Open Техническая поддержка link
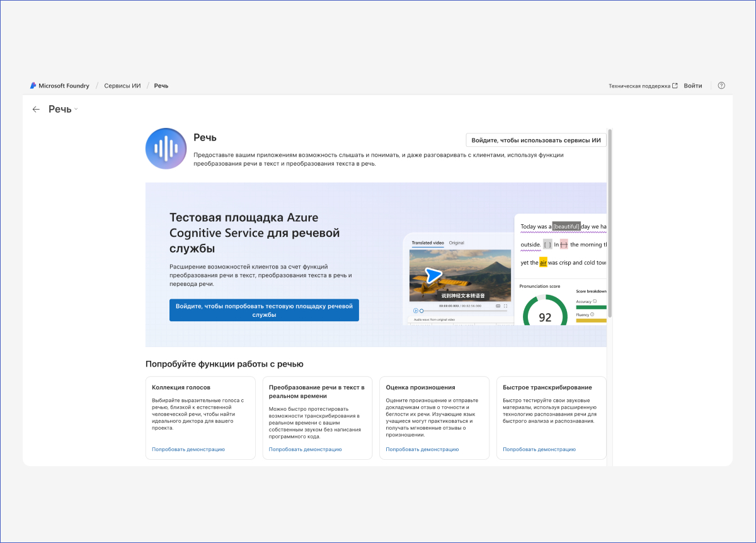The height and width of the screenshot is (543, 756). (x=639, y=86)
